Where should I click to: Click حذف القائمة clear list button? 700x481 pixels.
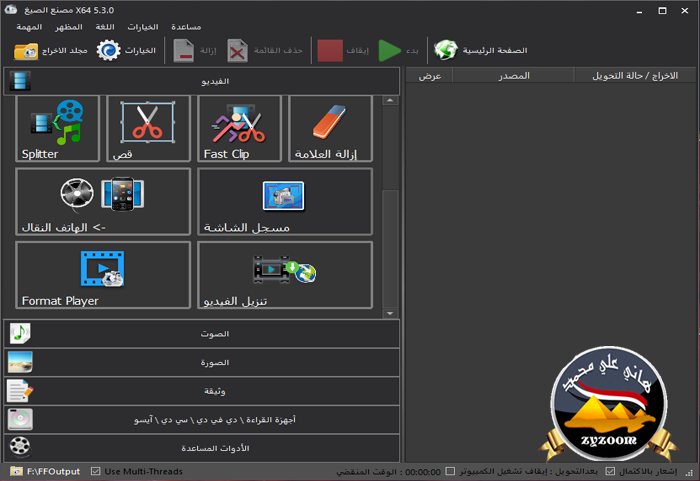[x=265, y=50]
